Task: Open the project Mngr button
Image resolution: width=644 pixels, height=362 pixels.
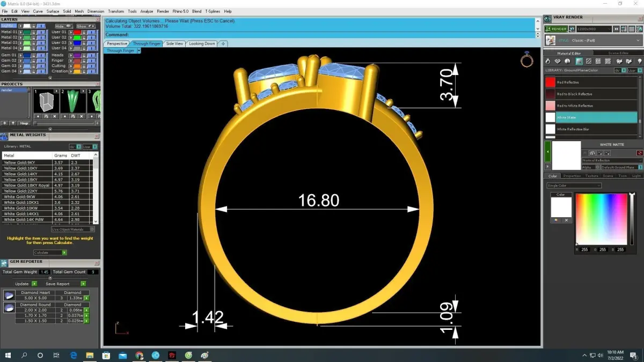Action: [x=25, y=123]
